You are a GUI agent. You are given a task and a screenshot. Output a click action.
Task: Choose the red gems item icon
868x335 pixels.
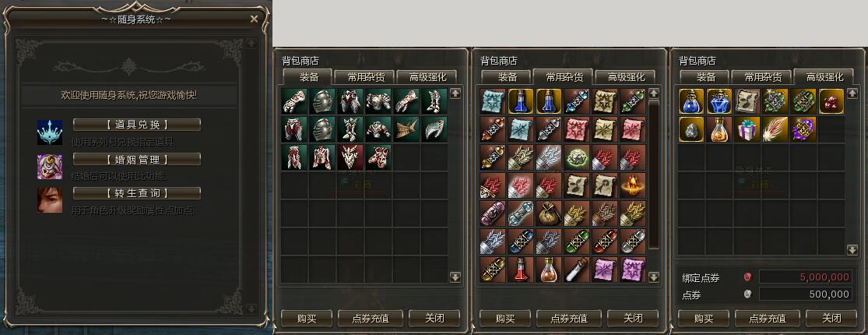point(831,100)
